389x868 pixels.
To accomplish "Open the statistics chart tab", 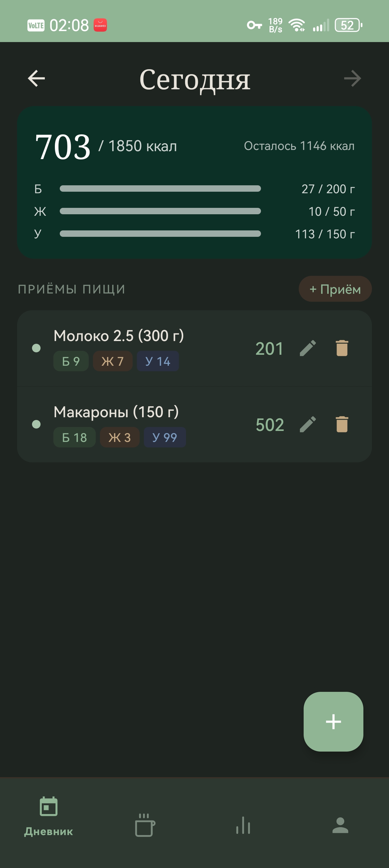I will coord(243,825).
